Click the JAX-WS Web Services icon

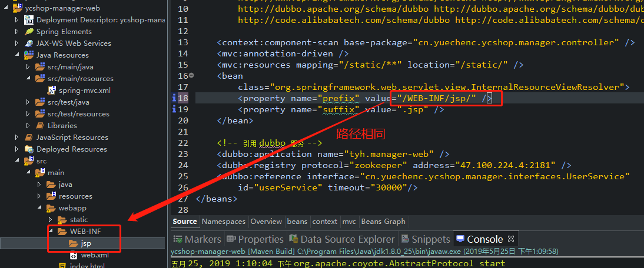click(29, 43)
